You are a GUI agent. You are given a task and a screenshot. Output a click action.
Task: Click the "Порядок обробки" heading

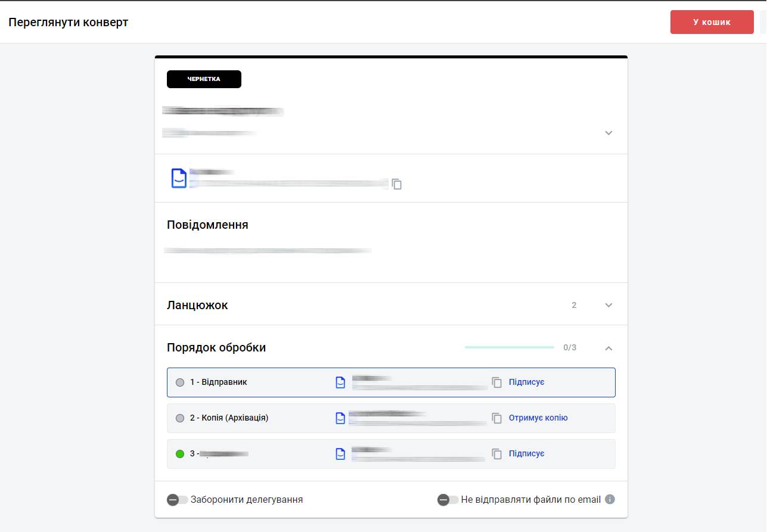[216, 347]
